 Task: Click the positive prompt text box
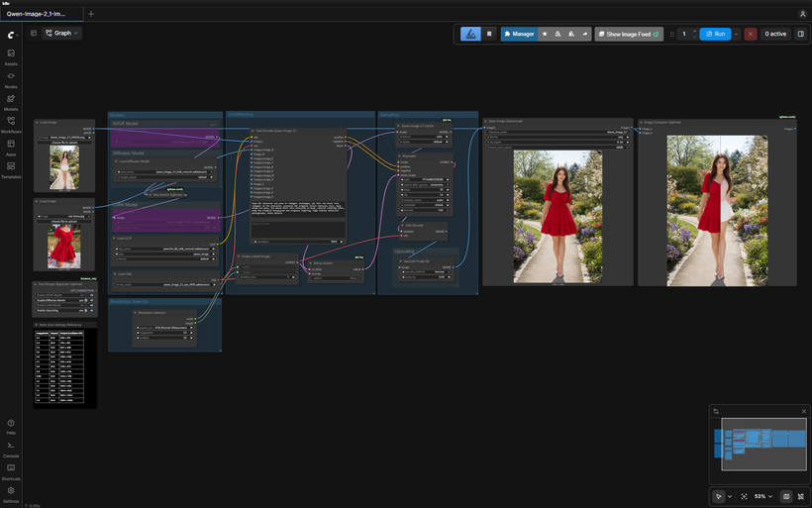tap(298, 209)
